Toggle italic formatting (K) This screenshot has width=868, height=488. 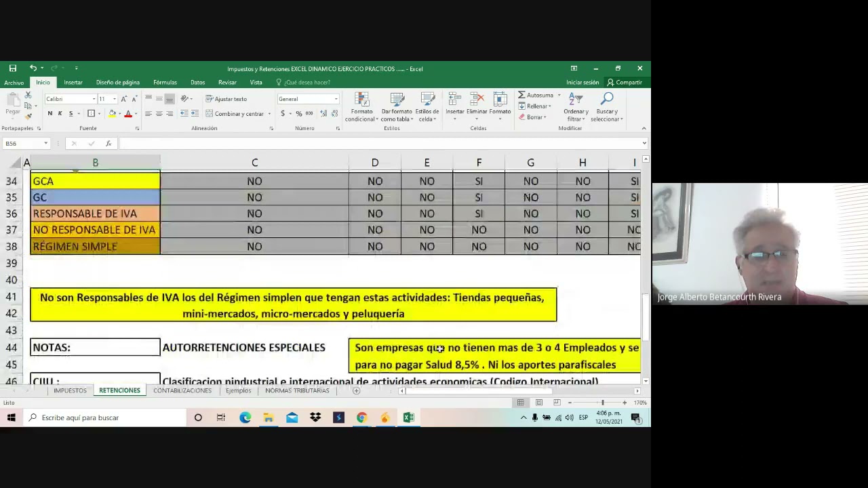click(x=60, y=114)
